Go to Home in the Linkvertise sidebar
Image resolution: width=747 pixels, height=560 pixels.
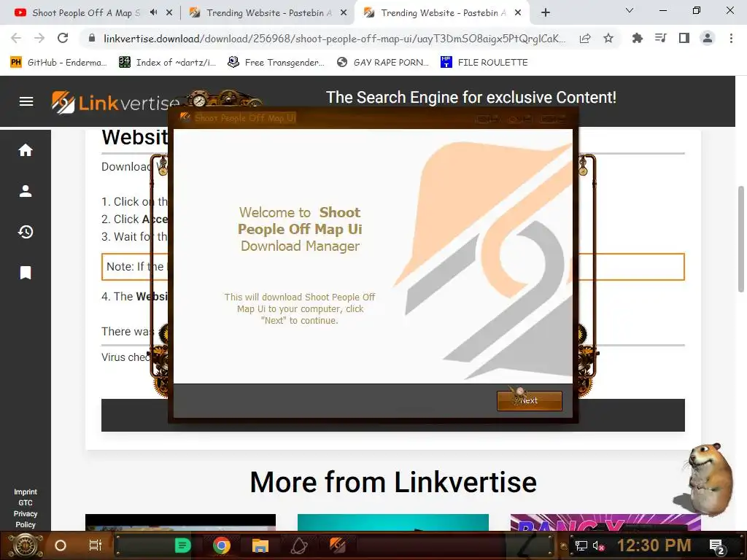(x=26, y=150)
